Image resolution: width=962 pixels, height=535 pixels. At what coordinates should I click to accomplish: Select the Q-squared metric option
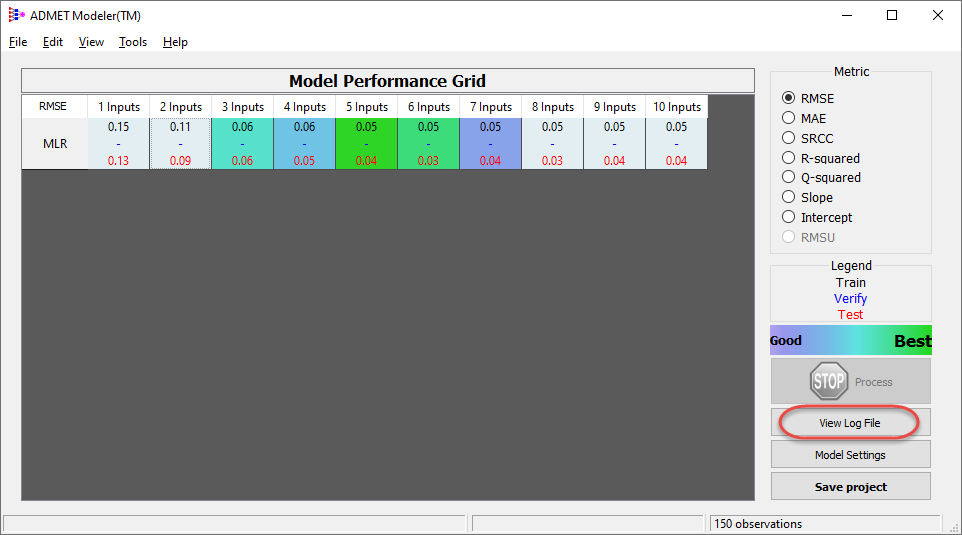[x=788, y=177]
